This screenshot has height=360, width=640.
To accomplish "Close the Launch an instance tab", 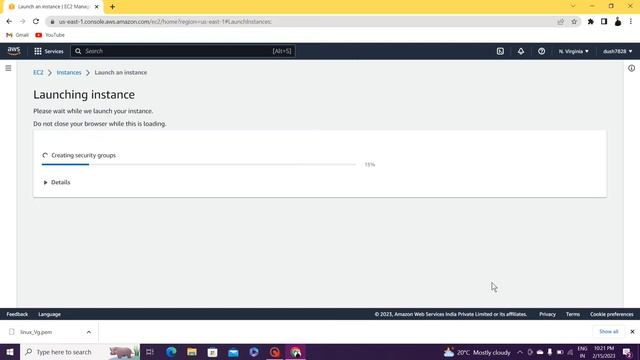I will click(x=97, y=7).
